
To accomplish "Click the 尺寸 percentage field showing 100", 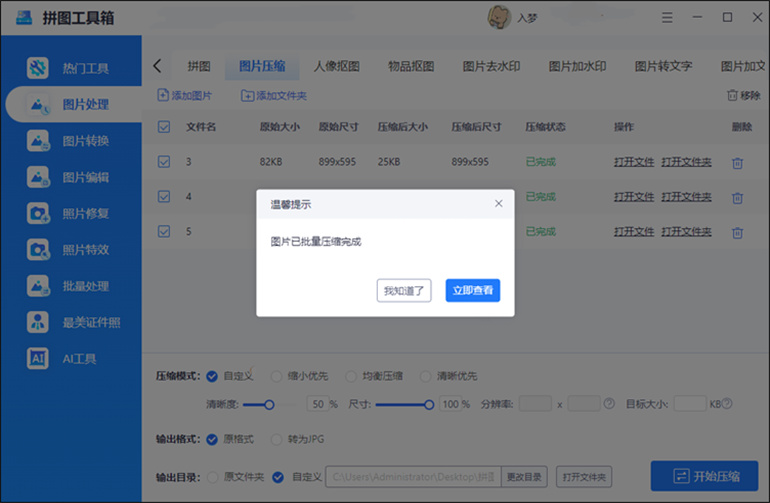I will coord(450,404).
